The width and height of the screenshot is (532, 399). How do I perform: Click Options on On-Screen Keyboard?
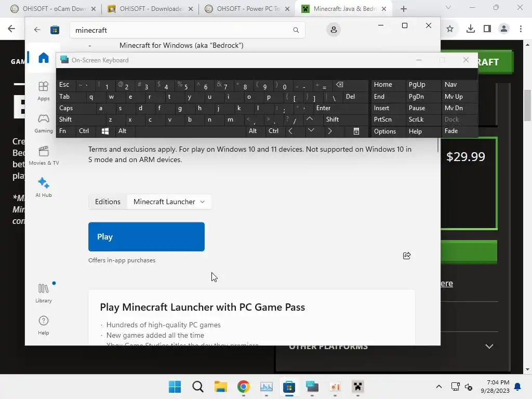tap(388, 131)
